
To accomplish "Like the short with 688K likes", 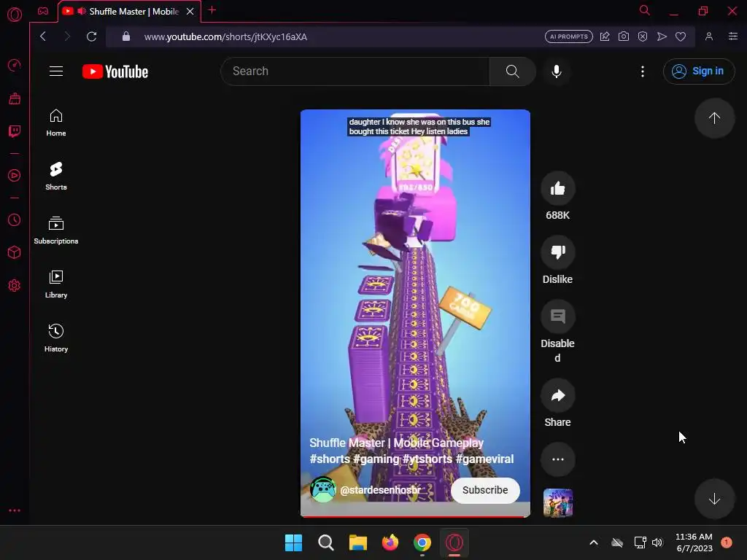I will point(557,189).
